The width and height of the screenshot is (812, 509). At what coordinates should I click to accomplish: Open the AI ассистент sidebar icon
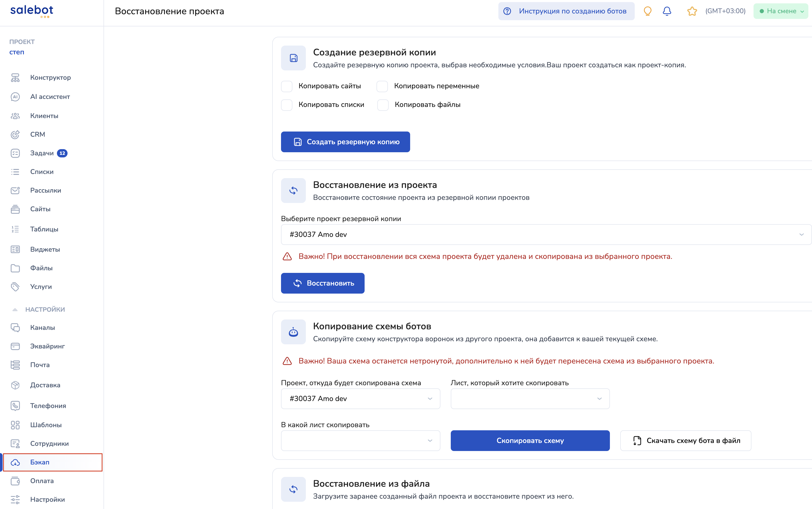click(15, 97)
